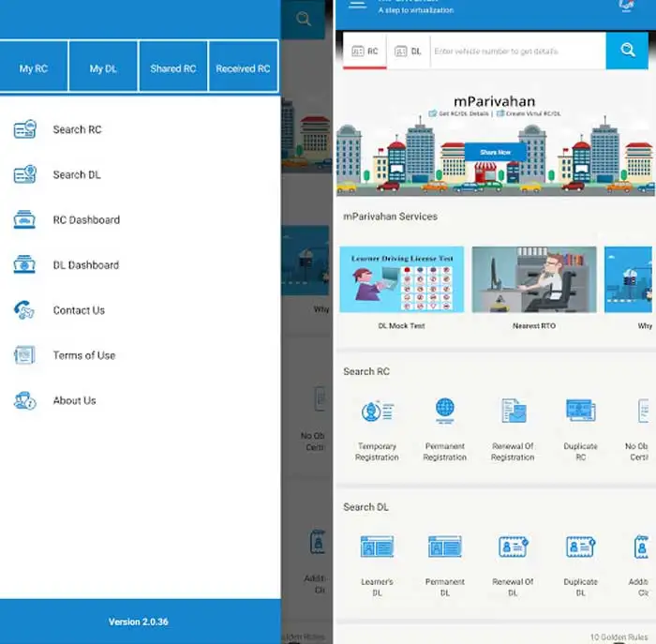Open RC Dashboard from side menu
656x644 pixels.
click(85, 220)
